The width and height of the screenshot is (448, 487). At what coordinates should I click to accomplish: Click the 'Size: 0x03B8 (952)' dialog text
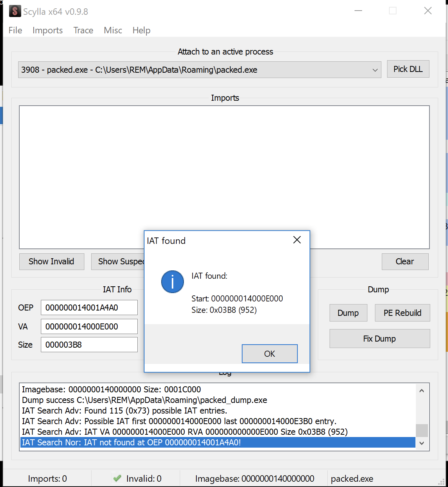(224, 310)
